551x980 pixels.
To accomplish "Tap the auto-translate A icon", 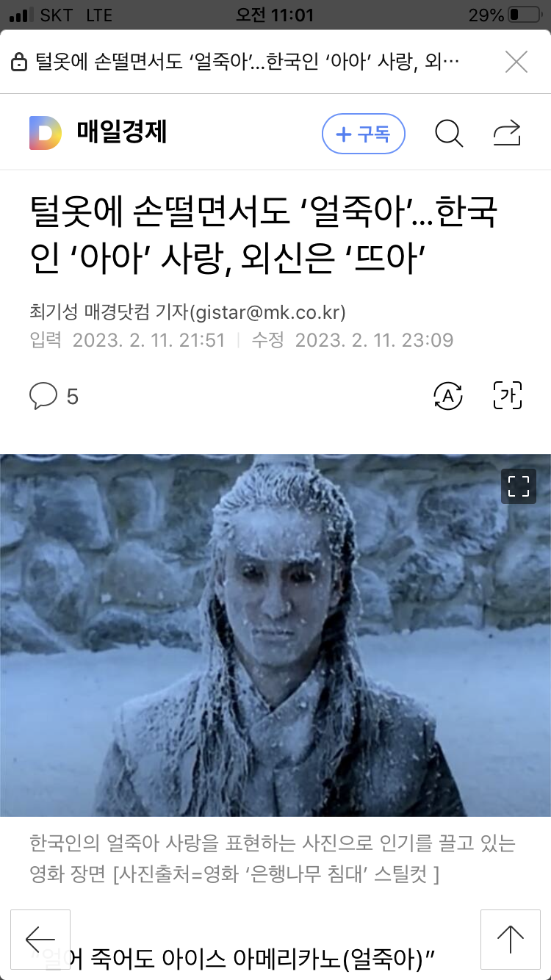I will (x=448, y=397).
